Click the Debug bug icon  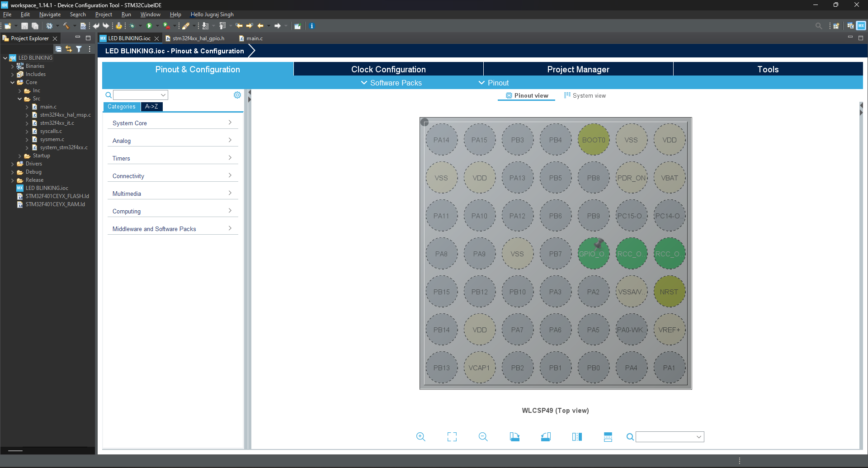(132, 26)
